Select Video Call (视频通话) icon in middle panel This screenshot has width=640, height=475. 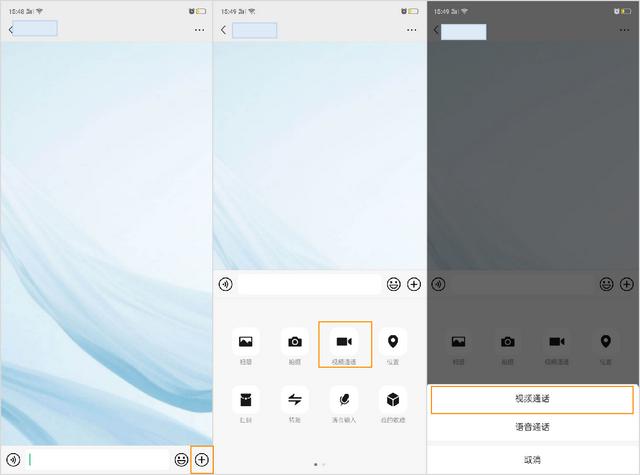pos(345,342)
